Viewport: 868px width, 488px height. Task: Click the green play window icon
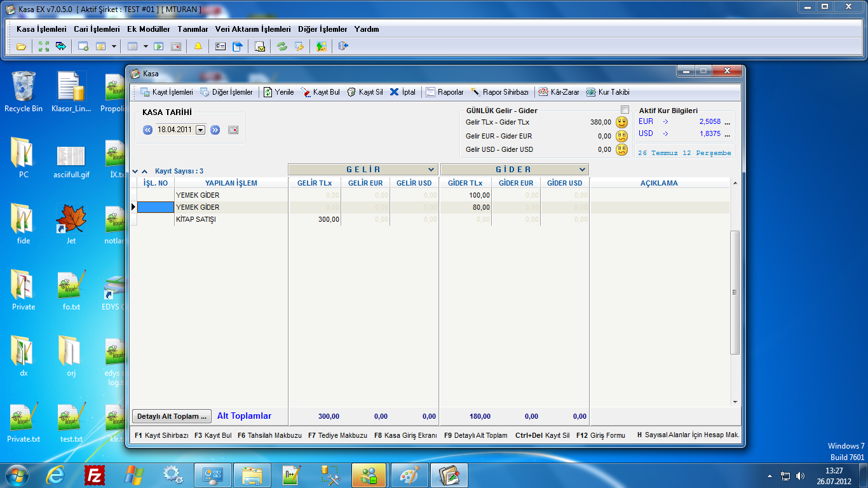pos(159,46)
